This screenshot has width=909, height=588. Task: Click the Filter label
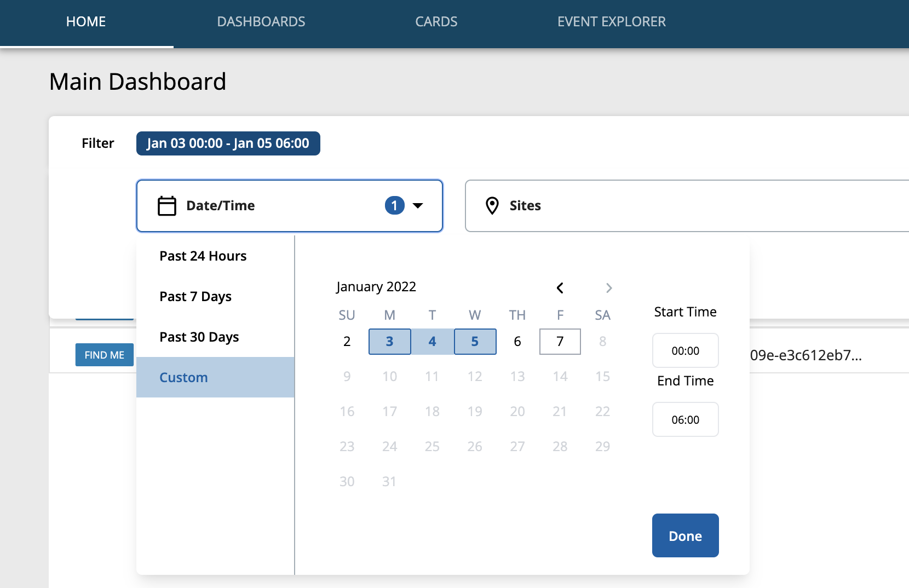point(98,143)
